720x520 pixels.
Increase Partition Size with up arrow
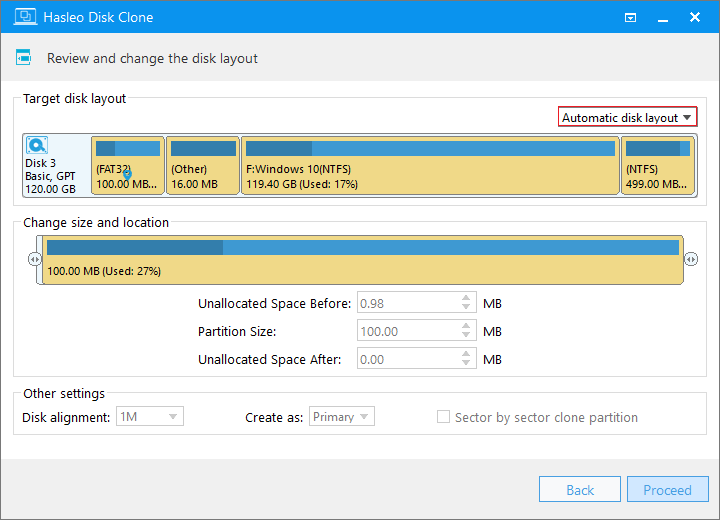coord(466,326)
